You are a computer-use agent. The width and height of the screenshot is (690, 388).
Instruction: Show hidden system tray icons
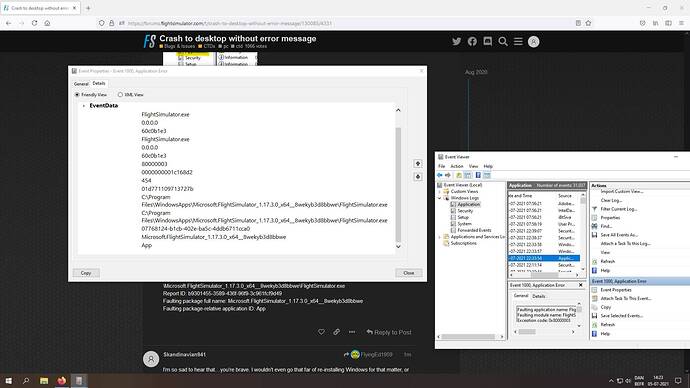click(x=611, y=381)
